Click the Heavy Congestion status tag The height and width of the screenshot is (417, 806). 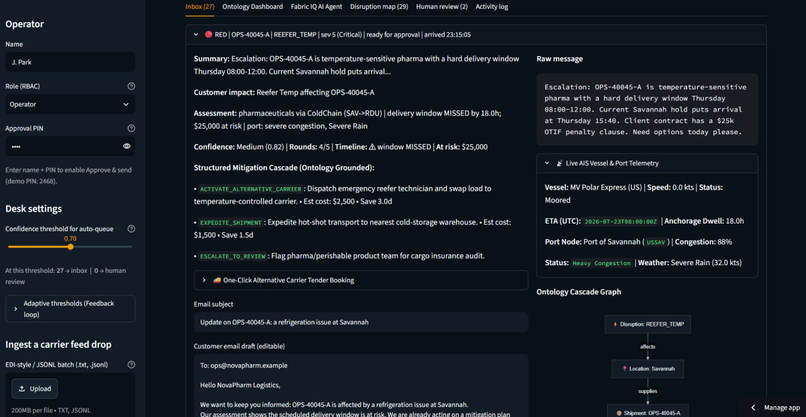pyautogui.click(x=602, y=263)
